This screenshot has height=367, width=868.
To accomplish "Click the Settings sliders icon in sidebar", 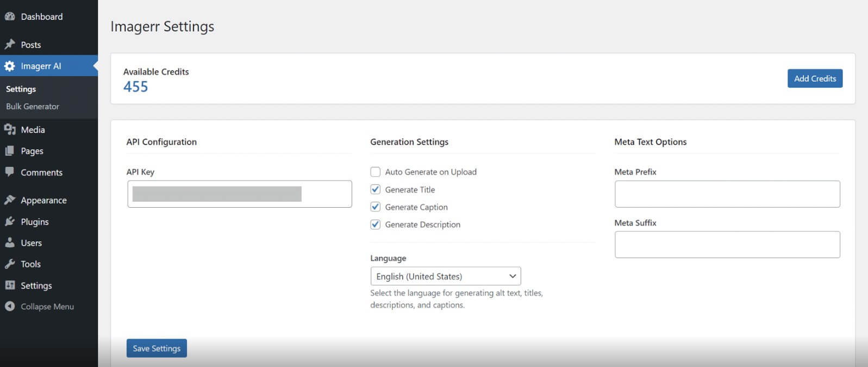I will coord(9,285).
